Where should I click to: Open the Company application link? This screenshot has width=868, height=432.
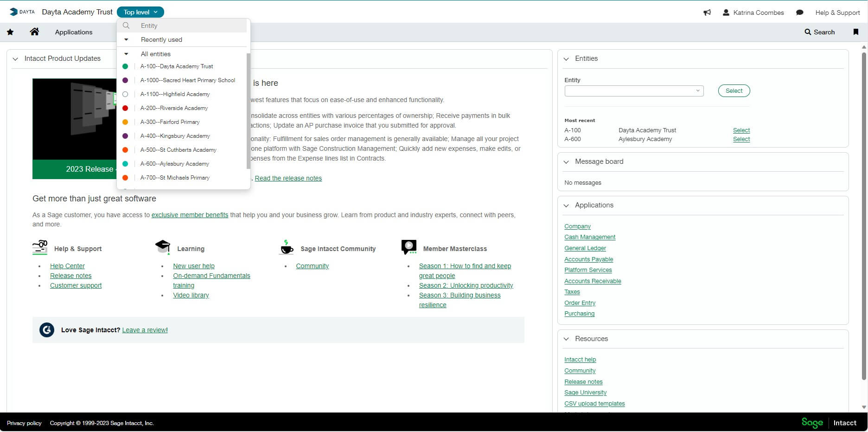tap(578, 226)
